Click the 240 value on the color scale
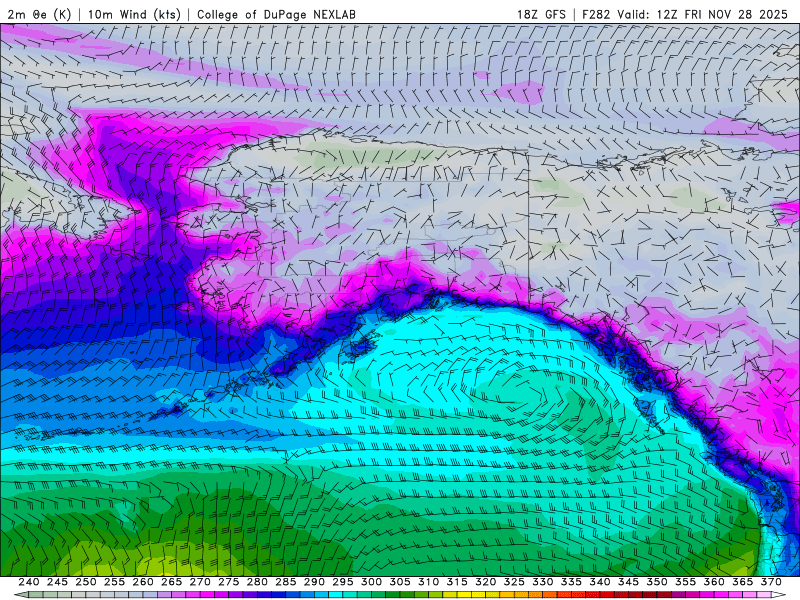Viewport: 800px width, 600px height. [x=29, y=582]
